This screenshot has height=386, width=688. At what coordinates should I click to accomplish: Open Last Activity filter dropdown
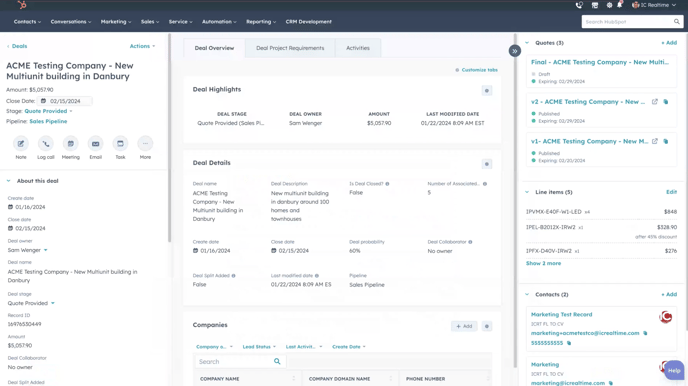pyautogui.click(x=304, y=347)
